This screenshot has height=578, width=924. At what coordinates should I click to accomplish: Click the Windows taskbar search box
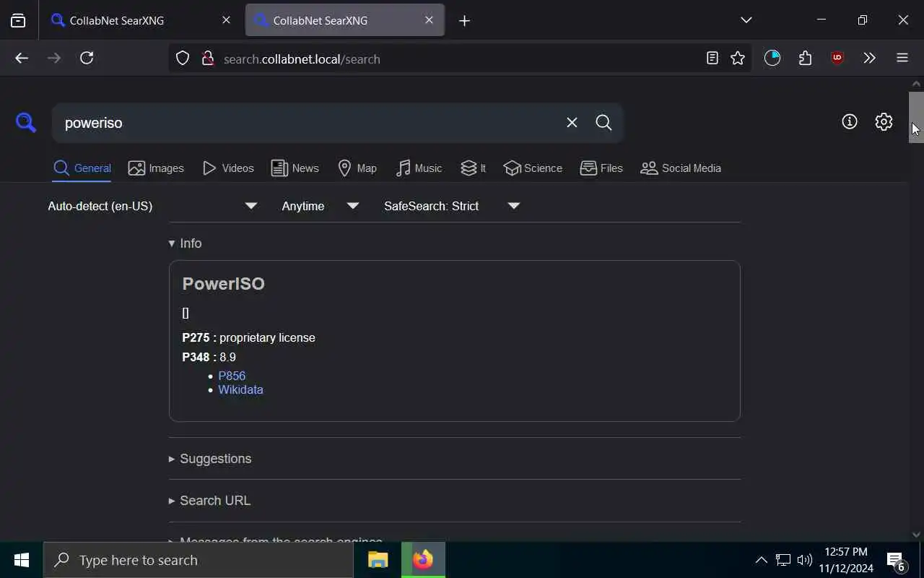click(x=199, y=560)
